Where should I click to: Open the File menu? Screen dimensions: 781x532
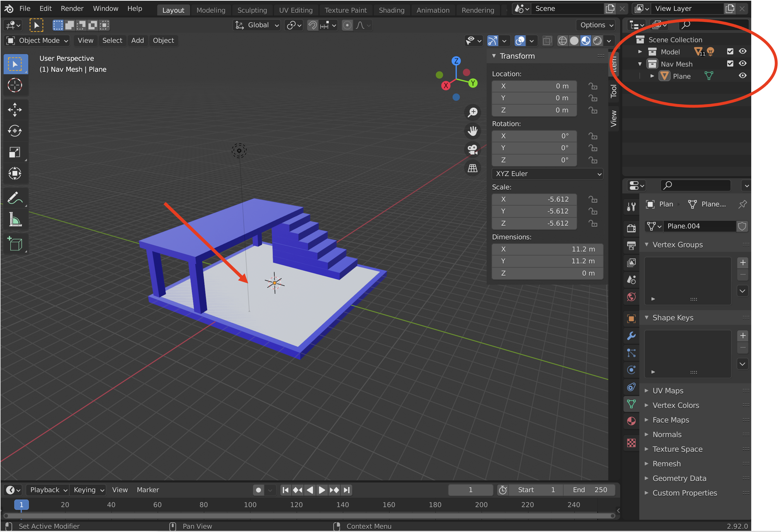click(x=25, y=8)
